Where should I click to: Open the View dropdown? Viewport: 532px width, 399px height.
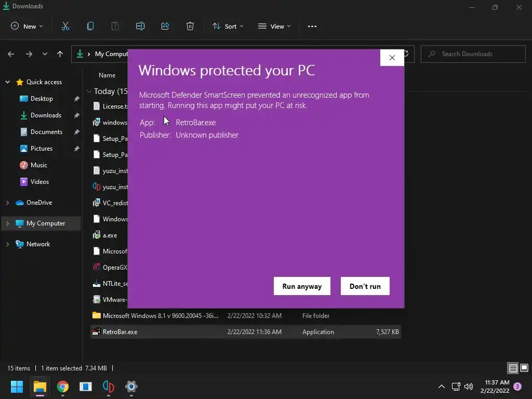click(x=274, y=26)
